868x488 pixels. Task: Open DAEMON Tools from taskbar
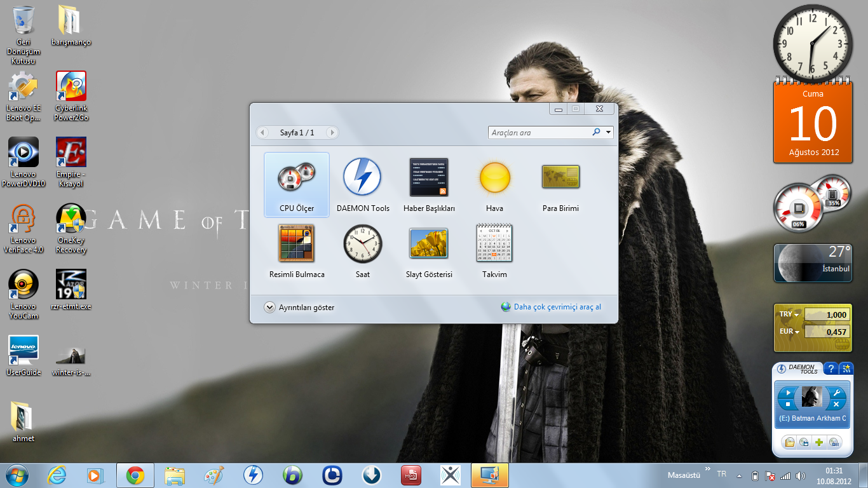pos(254,475)
